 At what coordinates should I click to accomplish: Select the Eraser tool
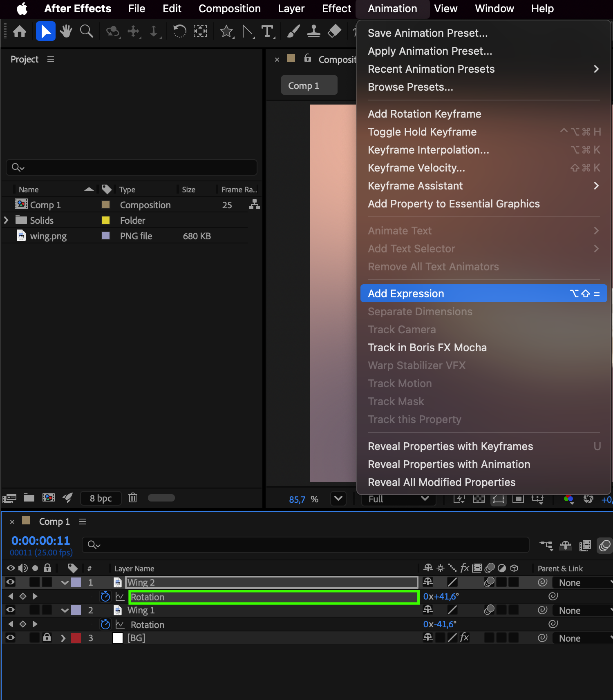334,31
